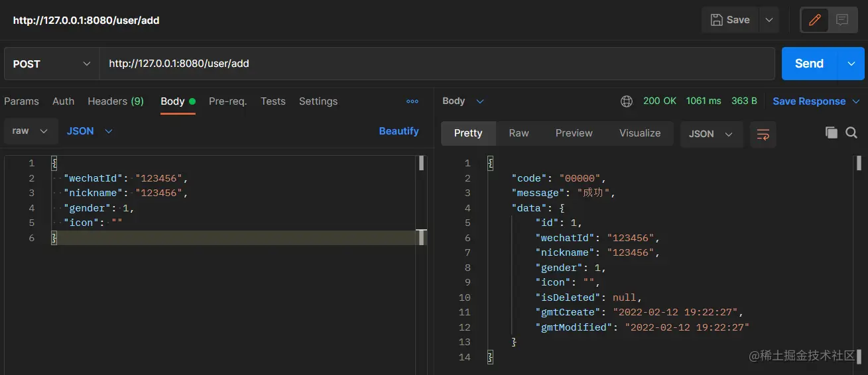Image resolution: width=868 pixels, height=375 pixels.
Task: Click the request URL input field
Action: [437, 64]
